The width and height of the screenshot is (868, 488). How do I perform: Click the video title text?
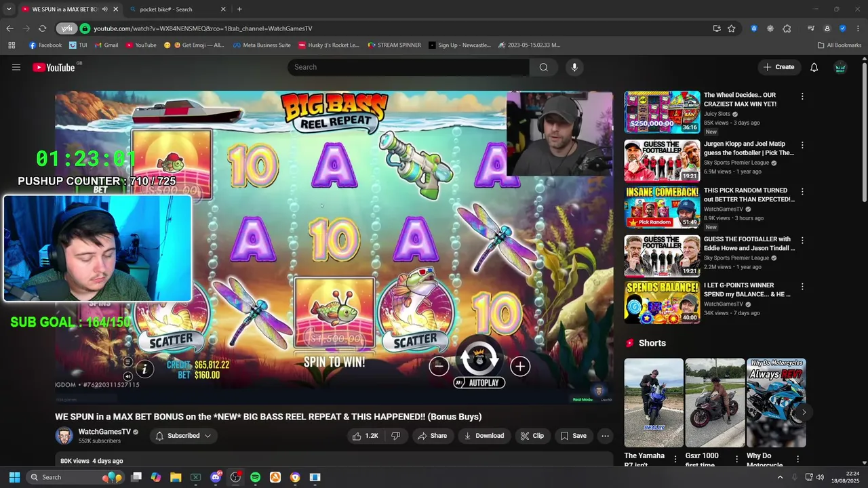pos(269,417)
